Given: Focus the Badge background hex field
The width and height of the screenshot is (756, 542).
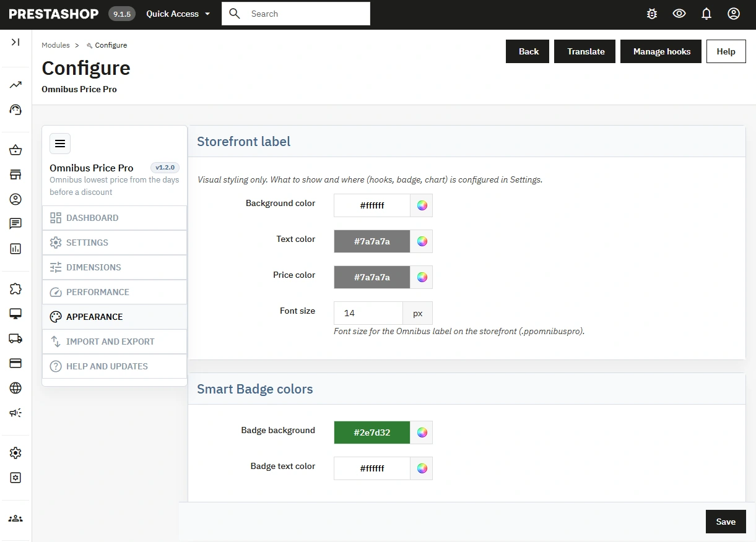Looking at the screenshot, I should (372, 432).
